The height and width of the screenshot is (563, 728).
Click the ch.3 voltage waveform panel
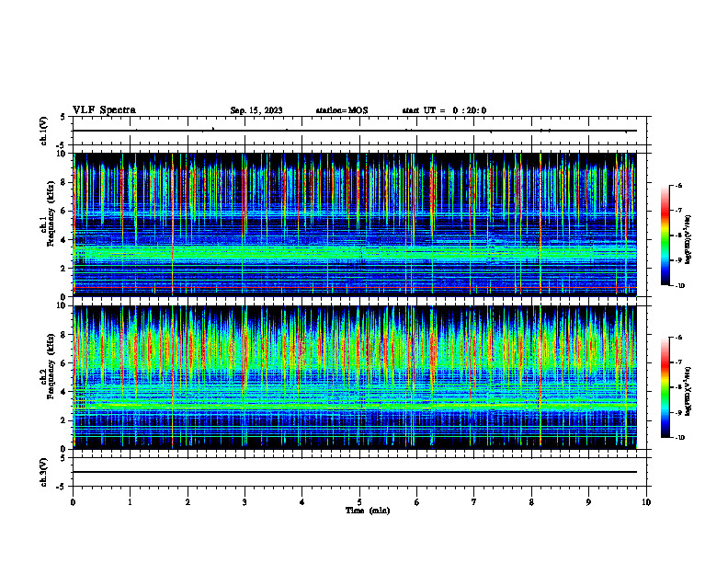(x=359, y=473)
